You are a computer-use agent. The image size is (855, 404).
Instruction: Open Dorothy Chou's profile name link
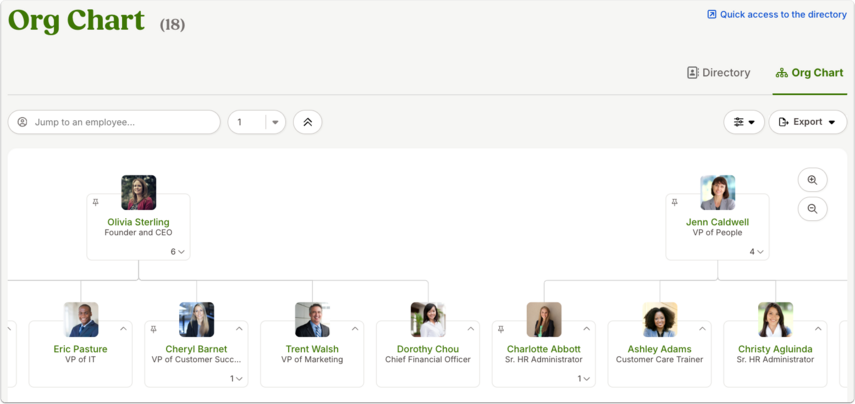pyautogui.click(x=428, y=349)
